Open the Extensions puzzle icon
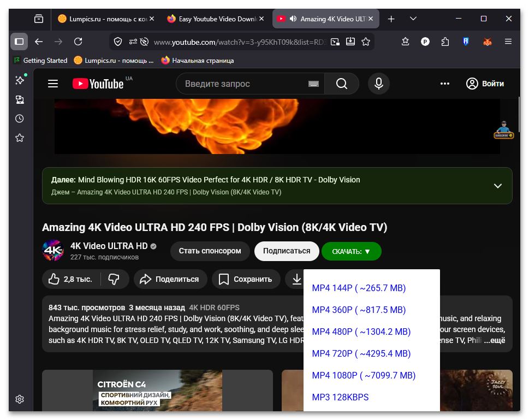Image resolution: width=529 pixels, height=420 pixels. pyautogui.click(x=445, y=42)
